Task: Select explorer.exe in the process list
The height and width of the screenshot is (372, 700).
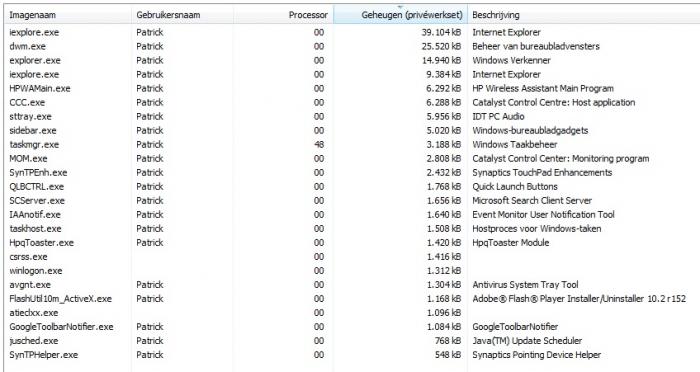Action: point(352,60)
